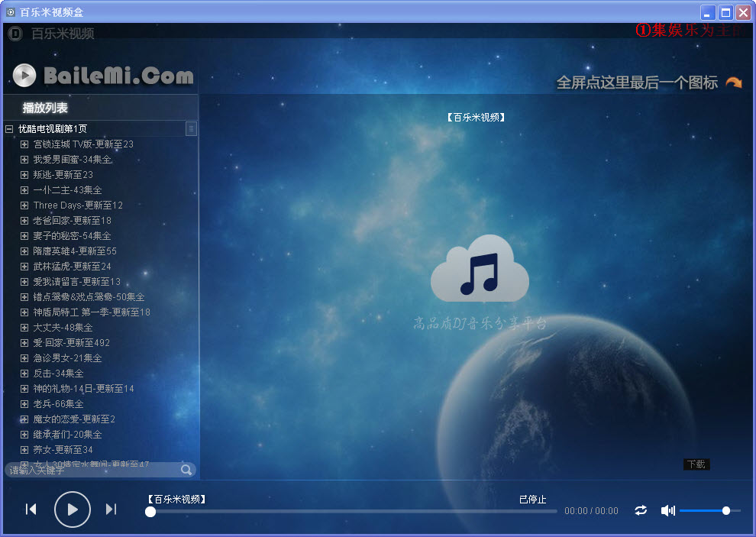Open the playlist menu icon beside 优酷电视剧第1页
Image resolution: width=756 pixels, height=537 pixels.
(x=192, y=129)
